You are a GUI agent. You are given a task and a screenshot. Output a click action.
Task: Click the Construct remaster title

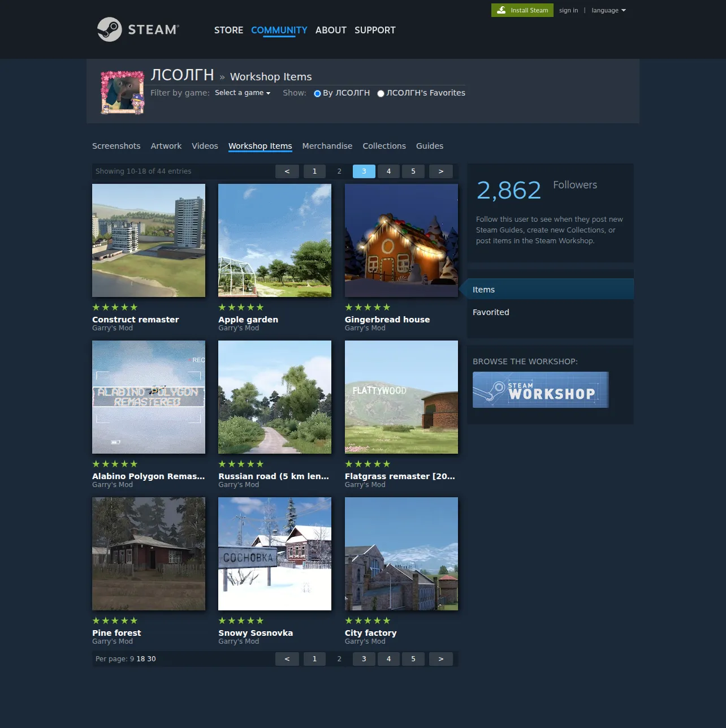pyautogui.click(x=136, y=320)
